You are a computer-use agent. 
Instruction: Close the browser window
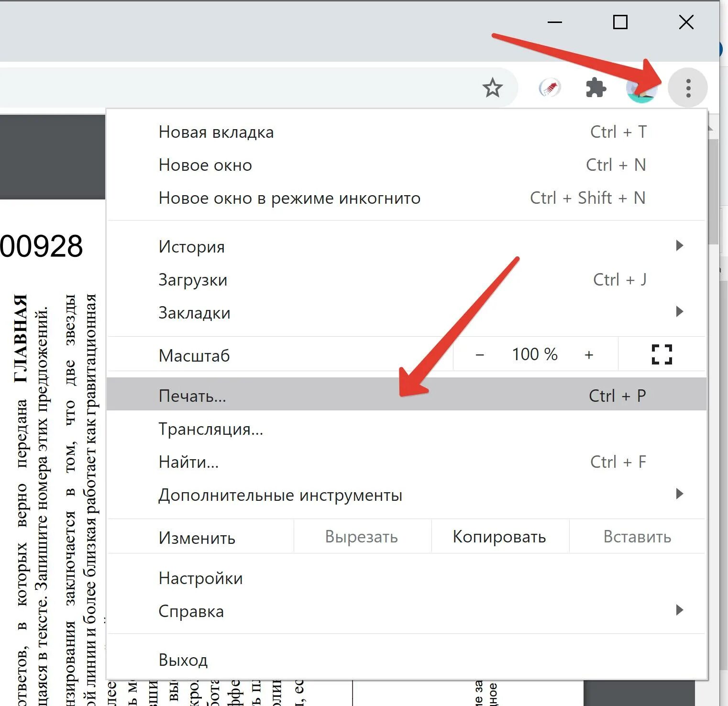(686, 22)
